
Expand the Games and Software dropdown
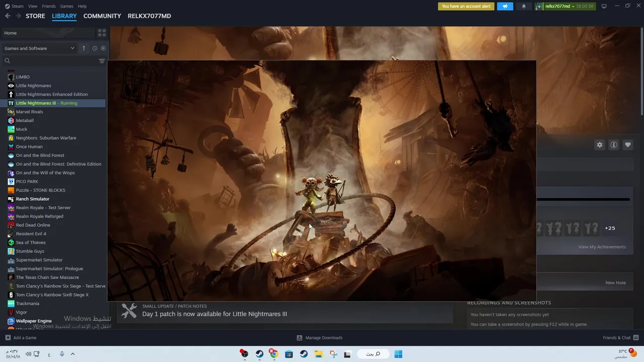pos(39,48)
